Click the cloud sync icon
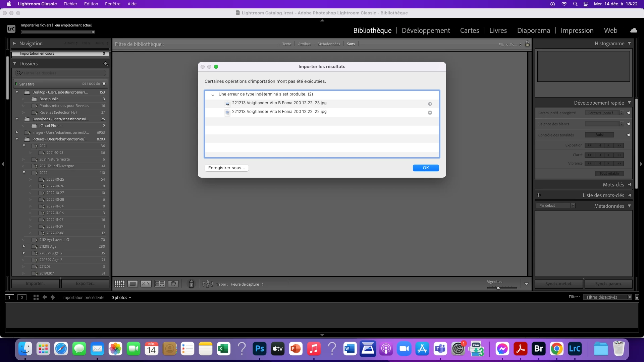 point(634,30)
